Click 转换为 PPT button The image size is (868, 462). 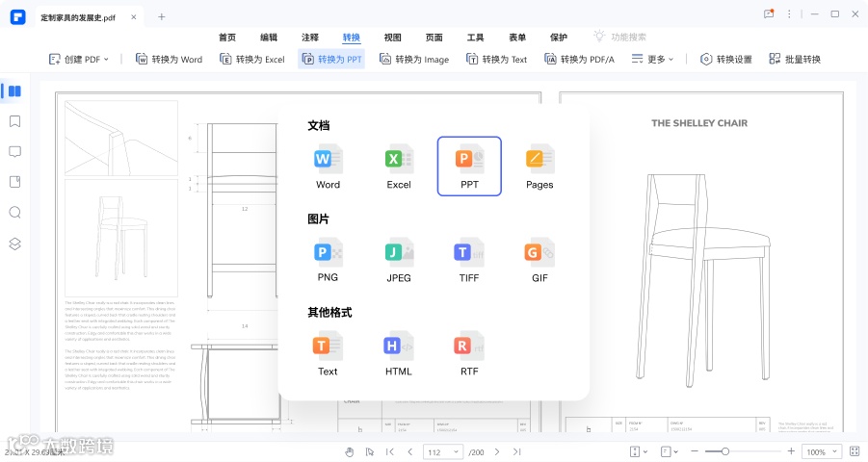[331, 60]
